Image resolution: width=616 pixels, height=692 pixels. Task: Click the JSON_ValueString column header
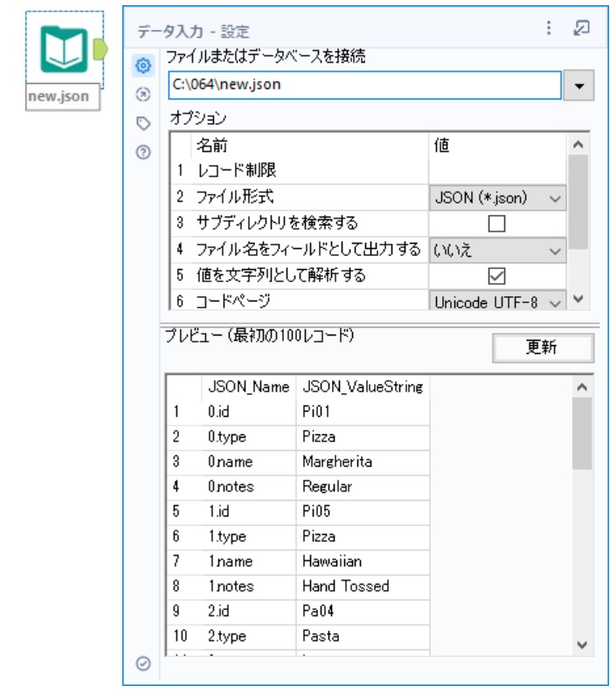(x=363, y=386)
